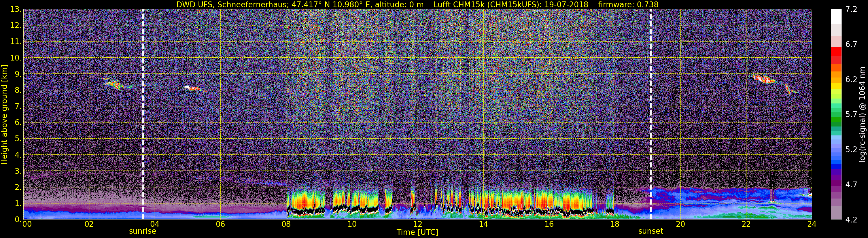
Task: Click the 12 tick on the time axis
Action: click(417, 224)
